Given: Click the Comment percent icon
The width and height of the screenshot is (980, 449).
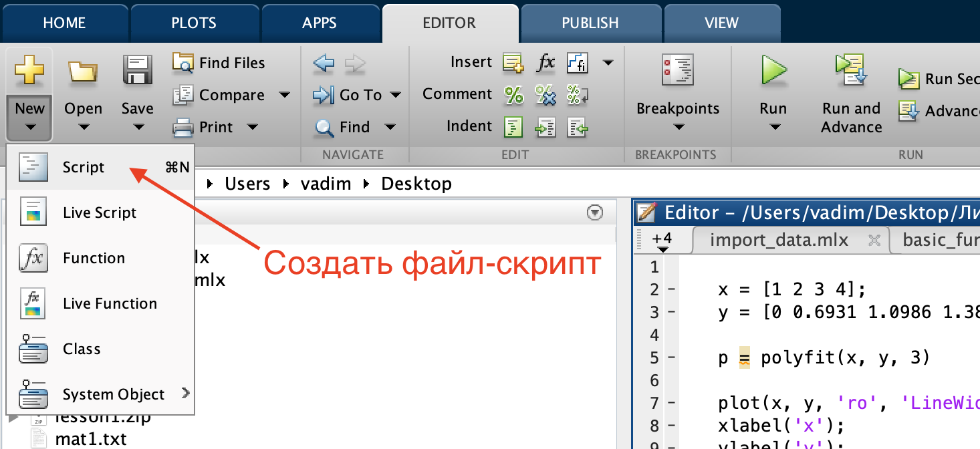Looking at the screenshot, I should pos(513,95).
